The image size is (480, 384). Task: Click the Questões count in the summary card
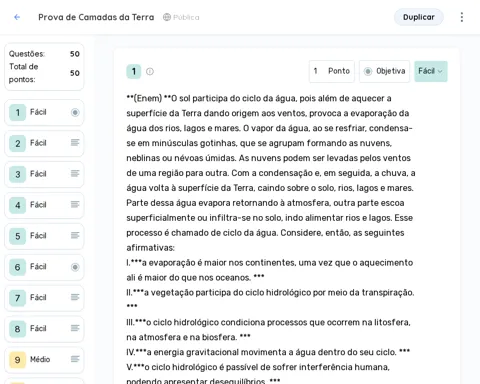coord(75,54)
